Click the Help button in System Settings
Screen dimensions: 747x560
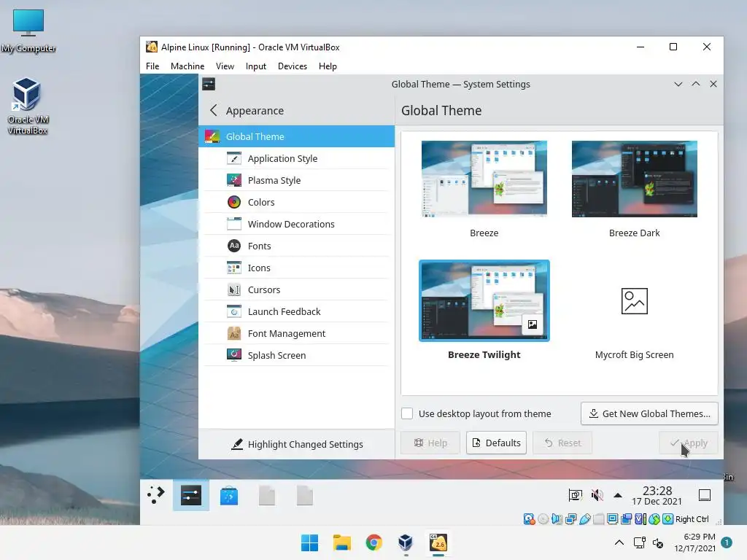(430, 443)
